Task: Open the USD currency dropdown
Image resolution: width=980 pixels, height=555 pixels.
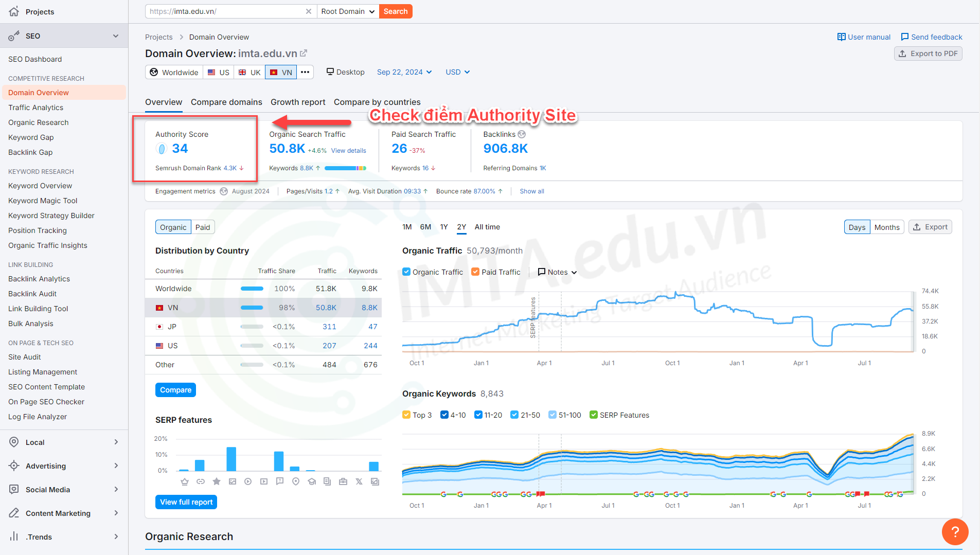Action: [457, 72]
